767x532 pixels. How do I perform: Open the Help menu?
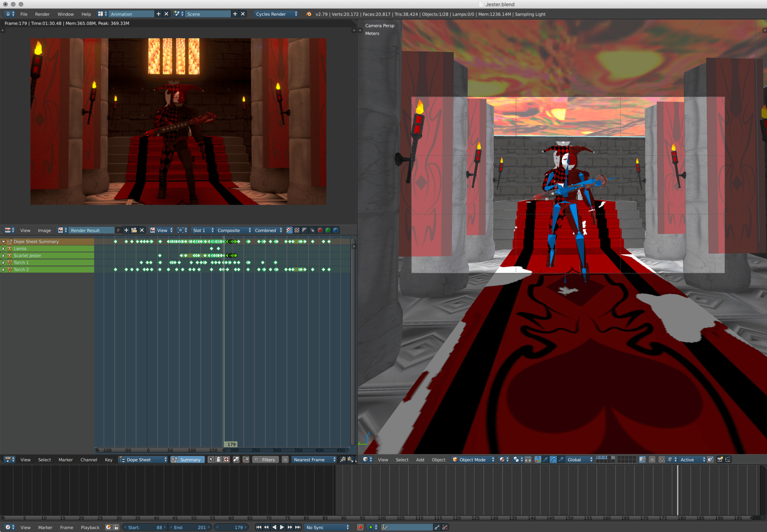[86, 14]
